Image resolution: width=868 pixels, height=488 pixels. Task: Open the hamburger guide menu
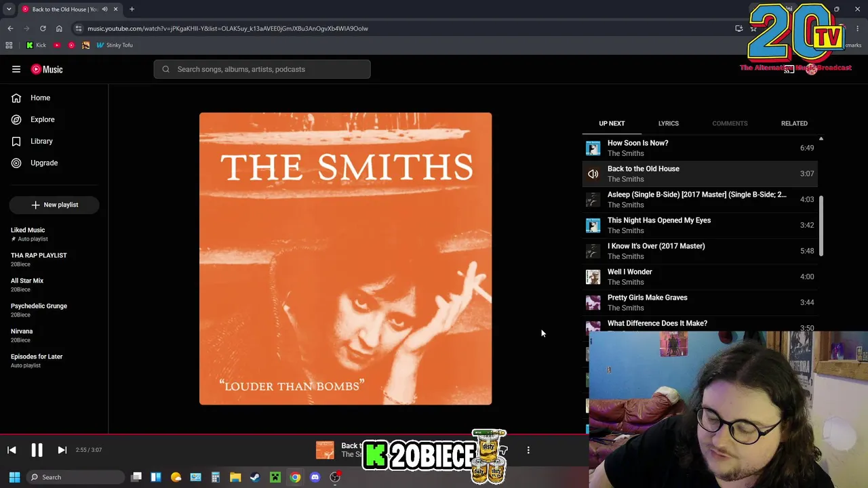[x=16, y=69]
